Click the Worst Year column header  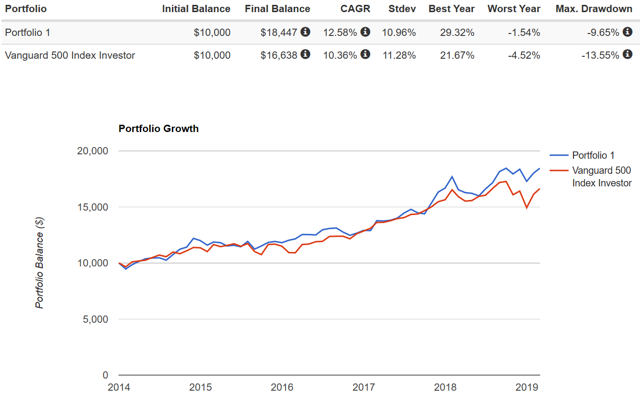pos(514,9)
